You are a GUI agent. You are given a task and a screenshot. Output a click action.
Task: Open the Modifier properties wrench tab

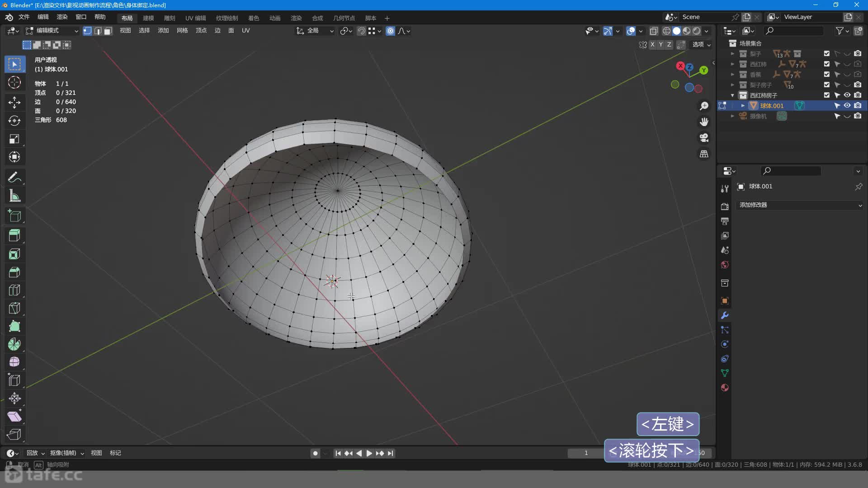pyautogui.click(x=725, y=315)
